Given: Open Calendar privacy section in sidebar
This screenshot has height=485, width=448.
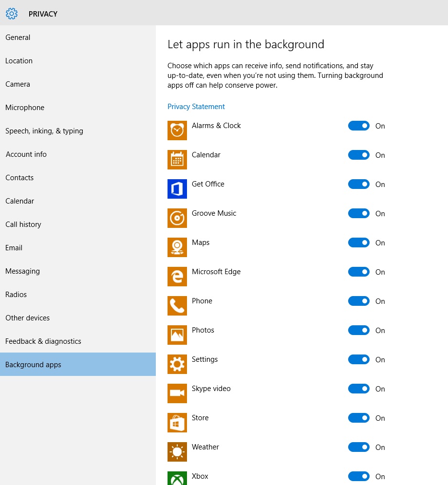Looking at the screenshot, I should [x=77, y=201].
